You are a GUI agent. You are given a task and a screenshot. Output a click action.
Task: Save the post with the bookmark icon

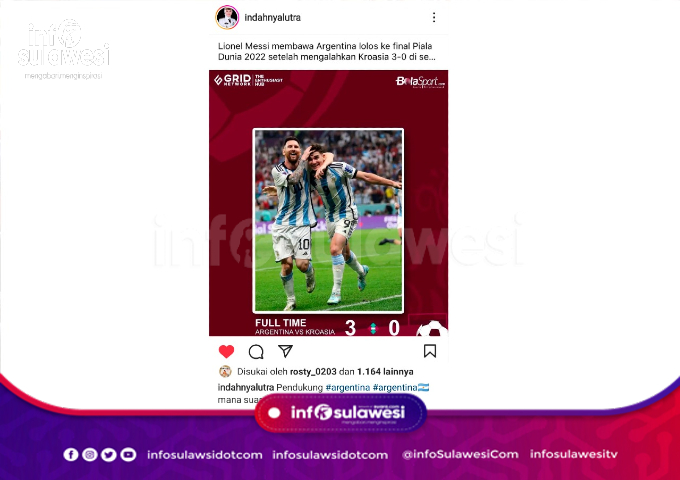pos(430,351)
